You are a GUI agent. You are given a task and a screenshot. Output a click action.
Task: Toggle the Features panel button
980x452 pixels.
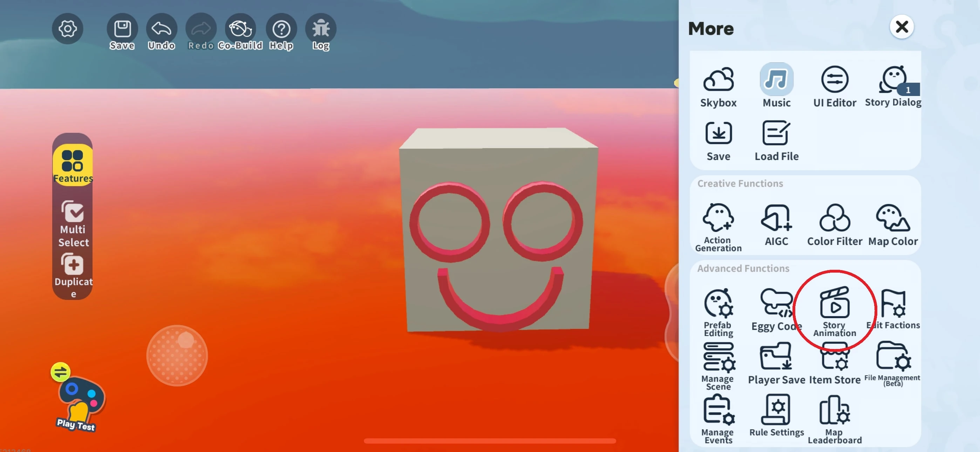pyautogui.click(x=72, y=165)
